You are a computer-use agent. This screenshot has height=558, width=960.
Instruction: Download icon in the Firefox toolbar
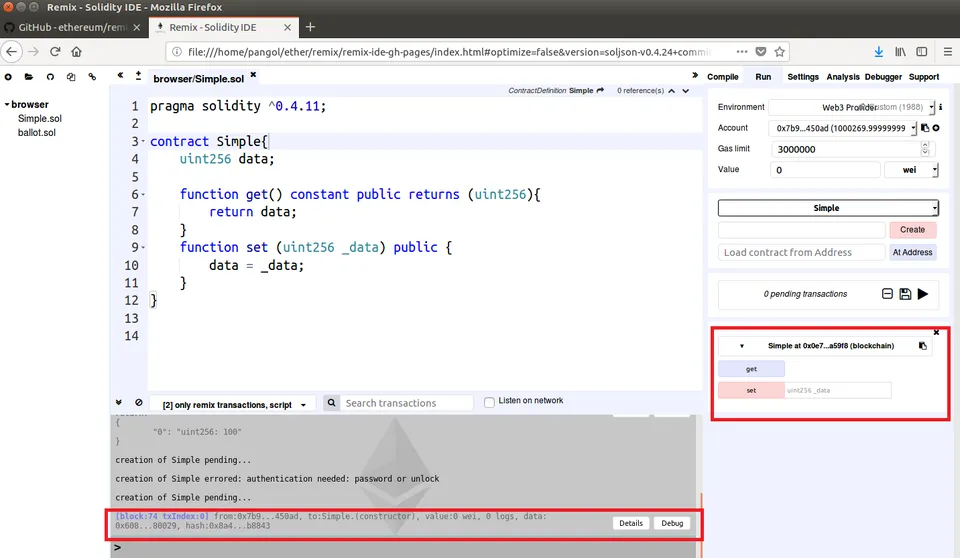[879, 52]
